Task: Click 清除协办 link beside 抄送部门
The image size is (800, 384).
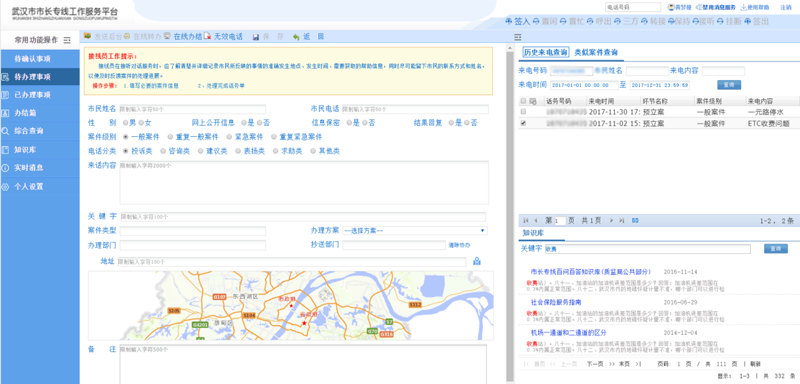Action: [x=460, y=245]
